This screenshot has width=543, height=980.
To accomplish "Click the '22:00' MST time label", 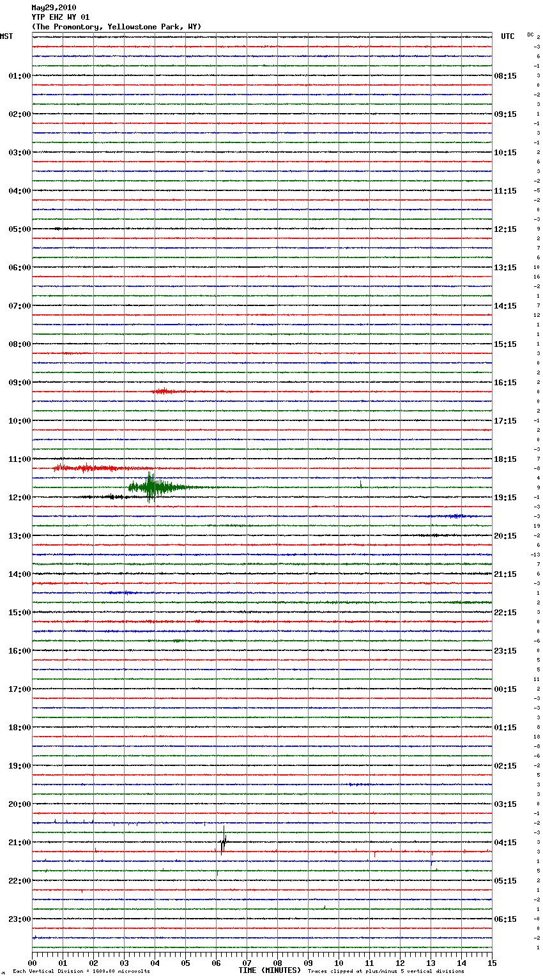I will (19, 881).
